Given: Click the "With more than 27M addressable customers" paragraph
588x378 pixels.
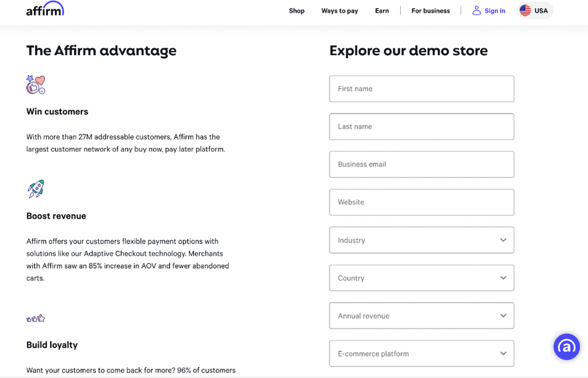Looking at the screenshot, I should click(x=126, y=143).
